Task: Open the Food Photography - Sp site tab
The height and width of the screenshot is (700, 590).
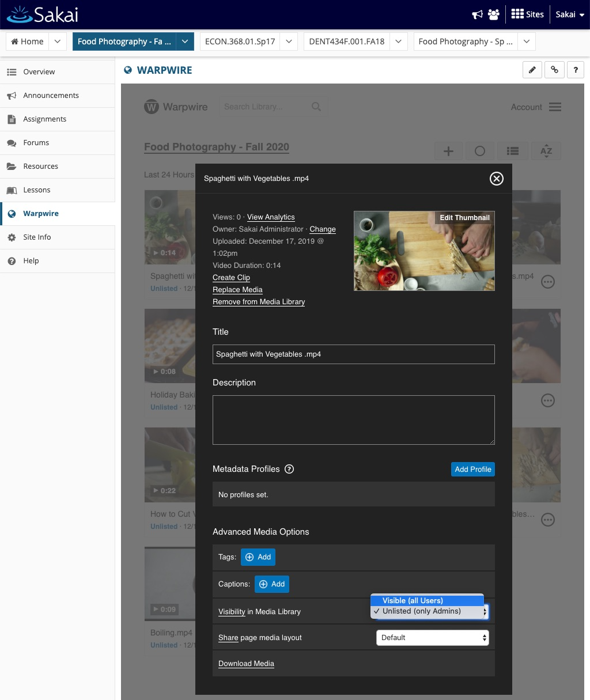Action: [x=465, y=41]
